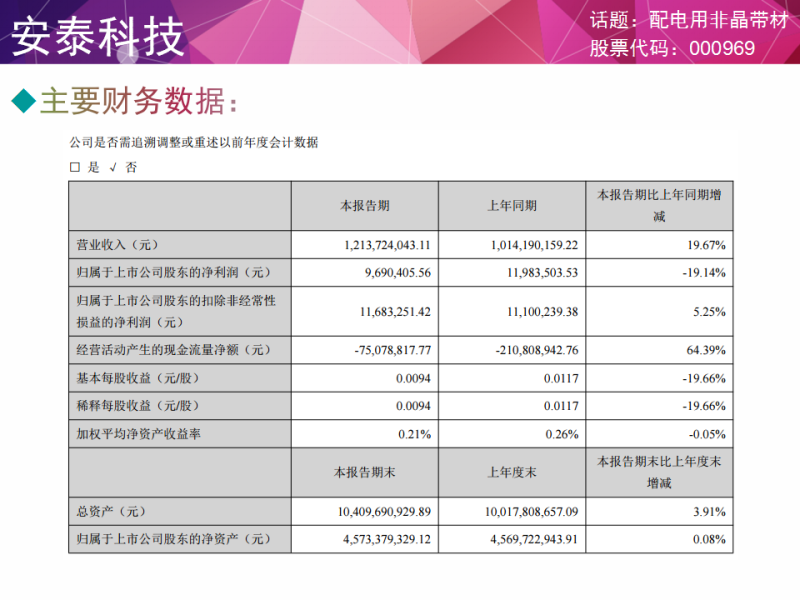Click the 归属于上市公司股东的净资产（元） label
This screenshot has width=800, height=600.
click(173, 539)
